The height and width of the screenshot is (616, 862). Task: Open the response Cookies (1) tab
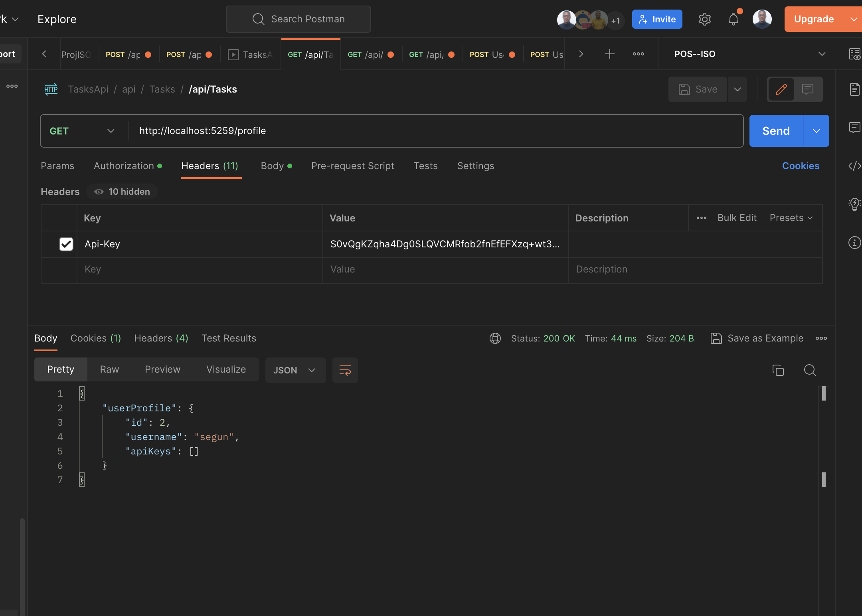[95, 338]
